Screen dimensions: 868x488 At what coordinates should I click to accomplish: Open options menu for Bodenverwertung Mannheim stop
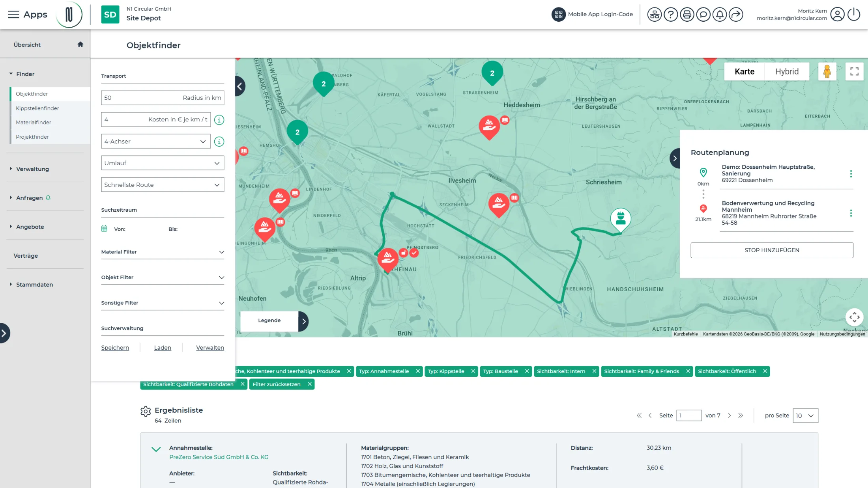(x=851, y=213)
